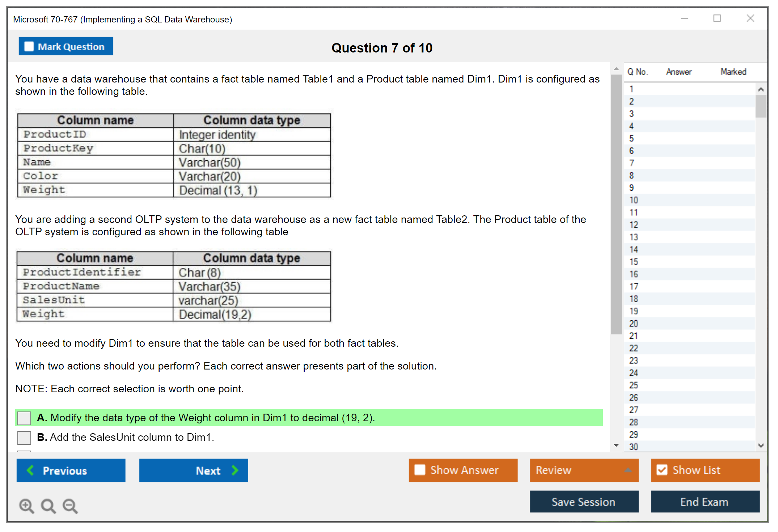
Task: Select question 10 in the list
Action: tap(634, 200)
